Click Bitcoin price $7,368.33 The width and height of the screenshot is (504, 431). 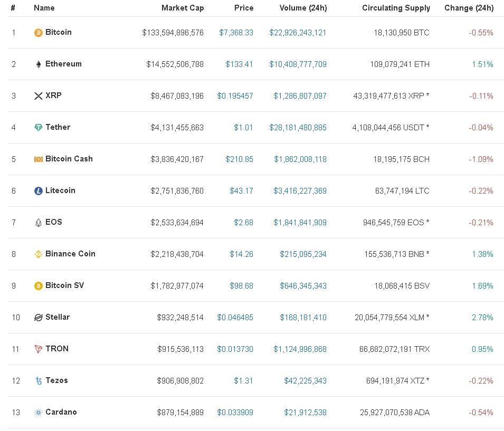[x=236, y=33]
